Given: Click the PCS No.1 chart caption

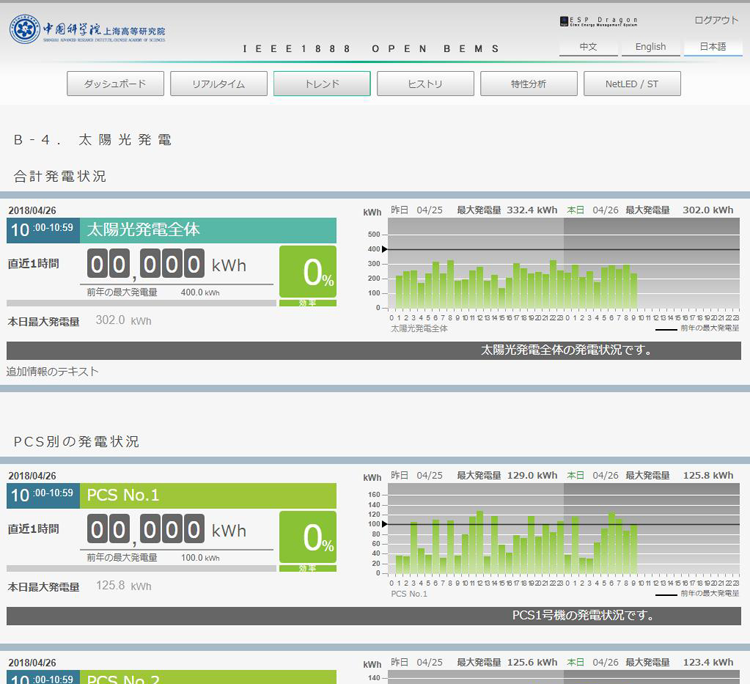Looking at the screenshot, I should tap(409, 594).
